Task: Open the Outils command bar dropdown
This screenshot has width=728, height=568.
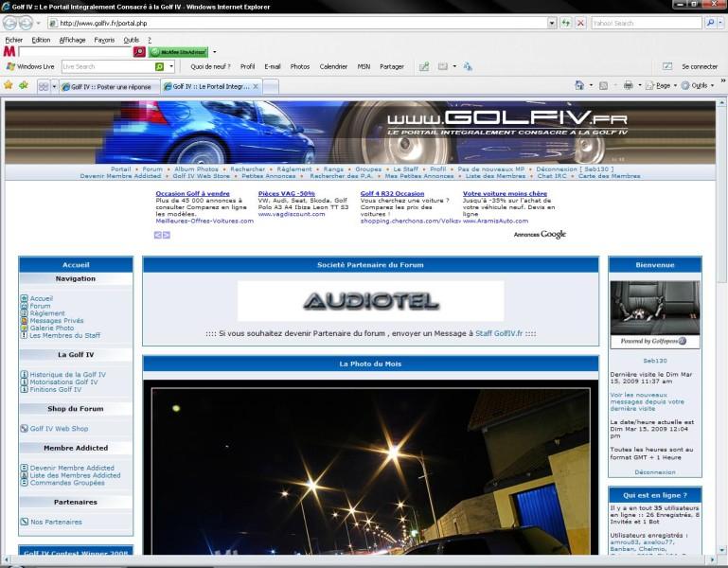Action: coord(698,85)
